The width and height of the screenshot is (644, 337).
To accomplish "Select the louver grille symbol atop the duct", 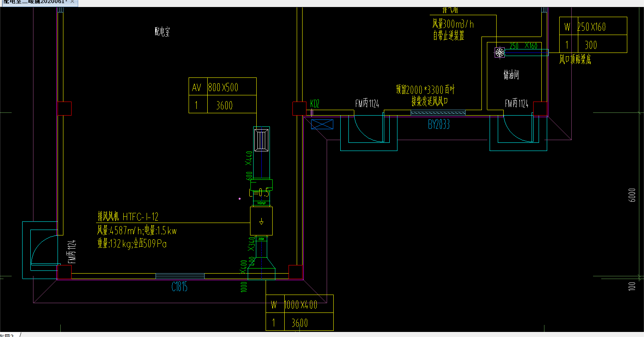I will pyautogui.click(x=261, y=140).
